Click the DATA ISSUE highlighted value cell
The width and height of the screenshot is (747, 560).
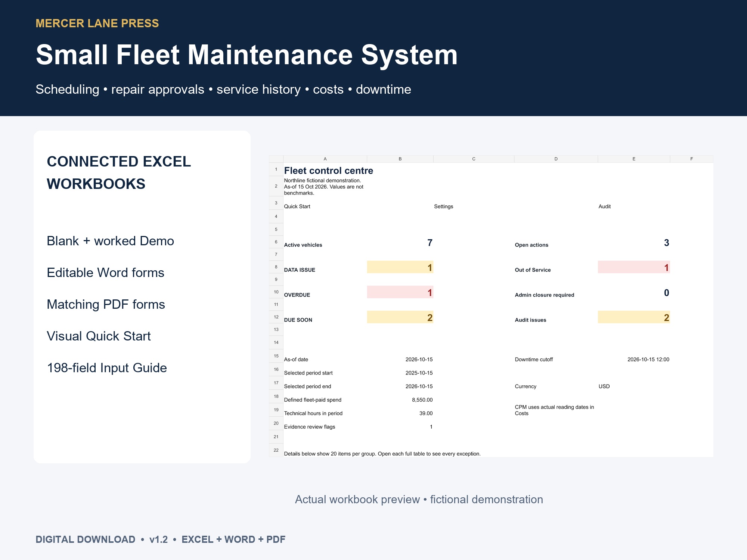click(x=400, y=267)
